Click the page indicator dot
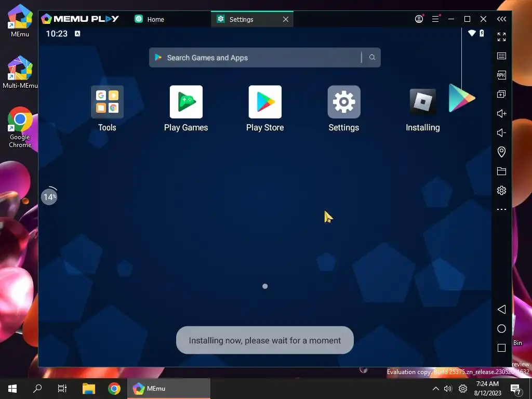532x399 pixels. (x=265, y=286)
